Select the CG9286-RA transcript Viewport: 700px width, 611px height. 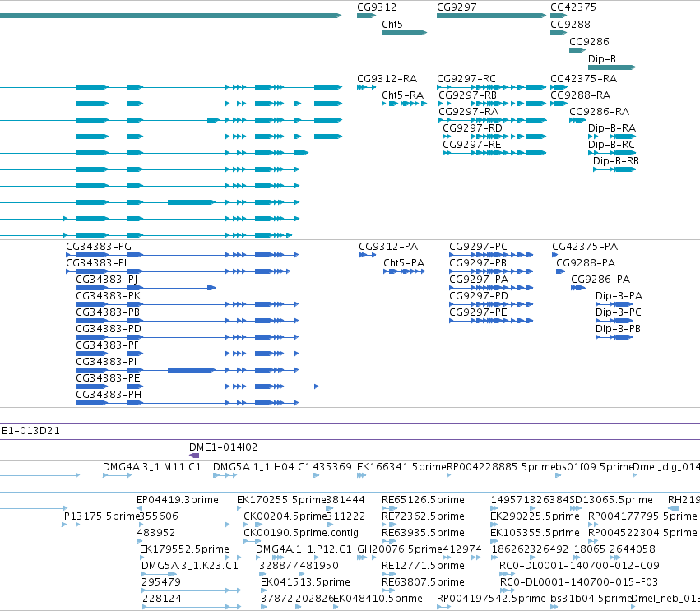[x=599, y=112]
